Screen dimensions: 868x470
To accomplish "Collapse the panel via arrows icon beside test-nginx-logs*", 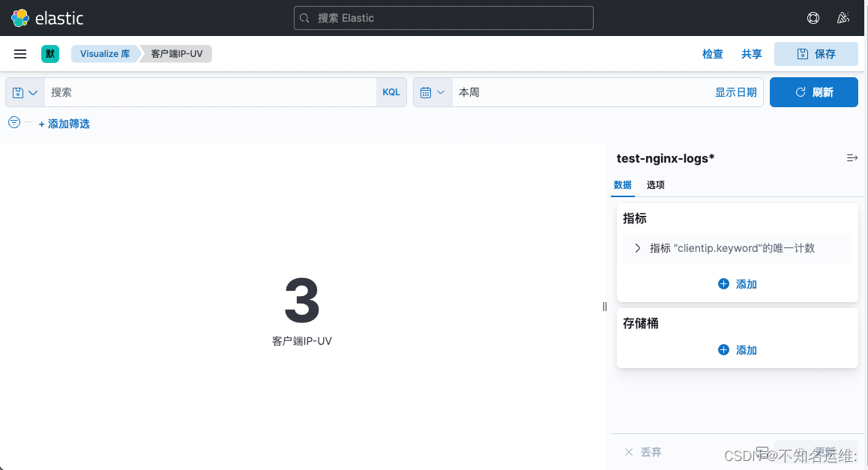I will pyautogui.click(x=852, y=157).
